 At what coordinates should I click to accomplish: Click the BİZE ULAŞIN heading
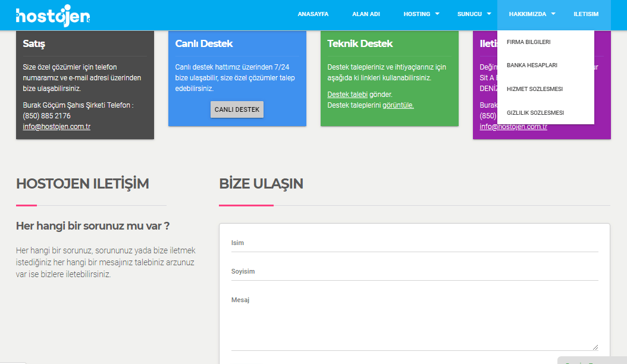pyautogui.click(x=261, y=184)
